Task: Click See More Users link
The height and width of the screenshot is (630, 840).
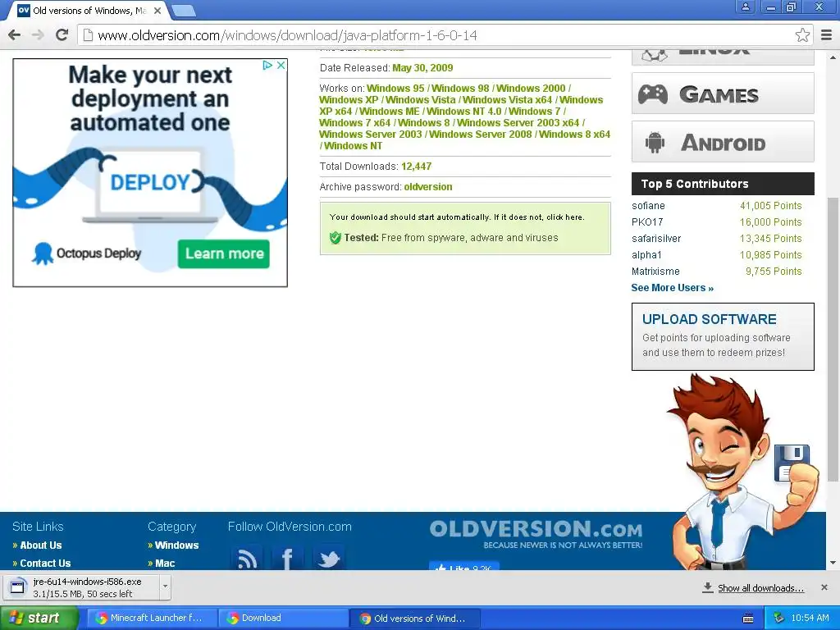Action: (673, 288)
